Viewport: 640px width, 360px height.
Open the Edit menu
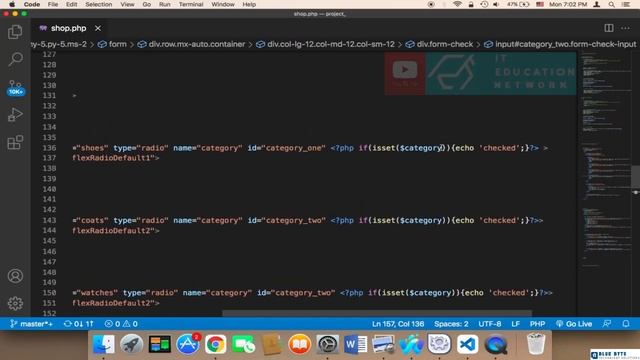coord(71,4)
